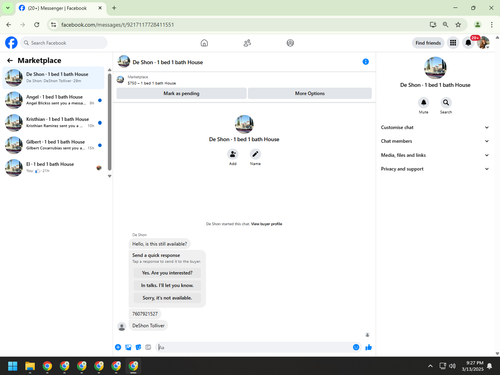Open the new tab plus button
This screenshot has width=500, height=375.
coord(114,8)
